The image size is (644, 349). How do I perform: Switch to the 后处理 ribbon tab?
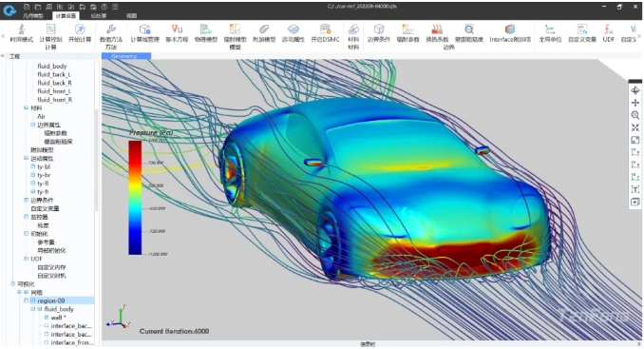pyautogui.click(x=99, y=15)
